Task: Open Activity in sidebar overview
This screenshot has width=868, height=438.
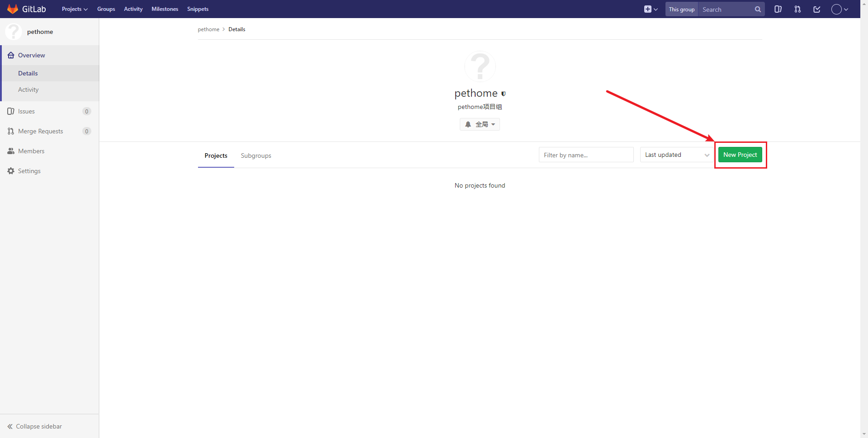Action: 50,89
